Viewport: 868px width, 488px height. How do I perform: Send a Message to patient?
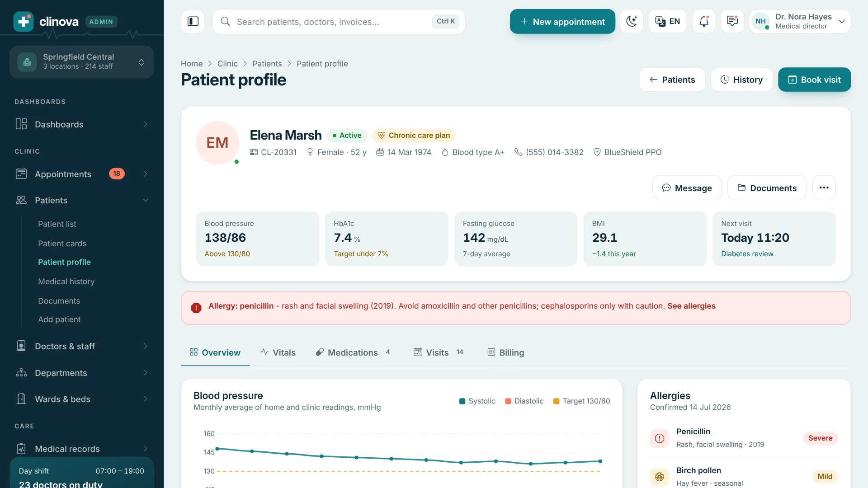coord(687,188)
